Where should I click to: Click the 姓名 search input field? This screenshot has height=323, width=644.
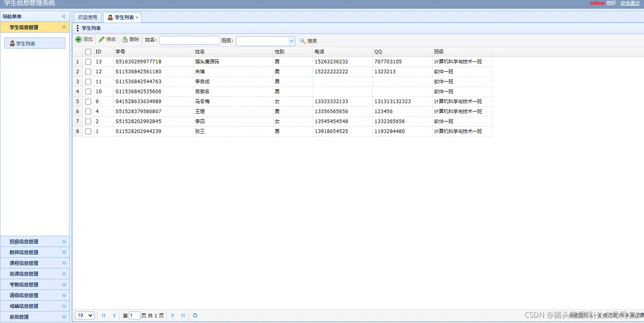190,40
